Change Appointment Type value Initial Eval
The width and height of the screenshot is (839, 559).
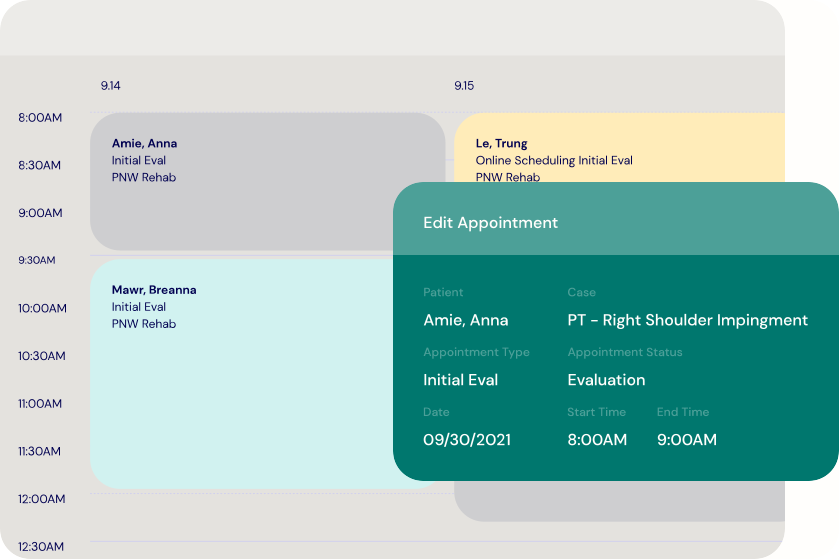click(461, 380)
